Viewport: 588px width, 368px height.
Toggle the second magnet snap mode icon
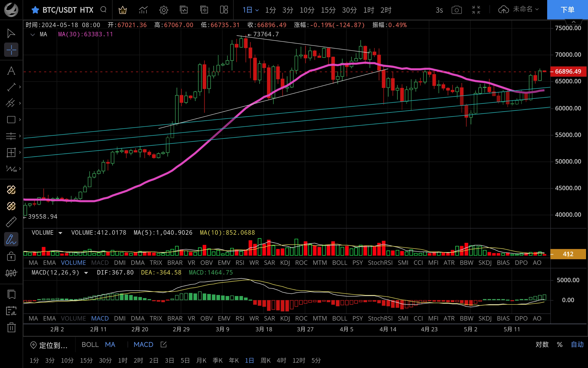pos(11,206)
